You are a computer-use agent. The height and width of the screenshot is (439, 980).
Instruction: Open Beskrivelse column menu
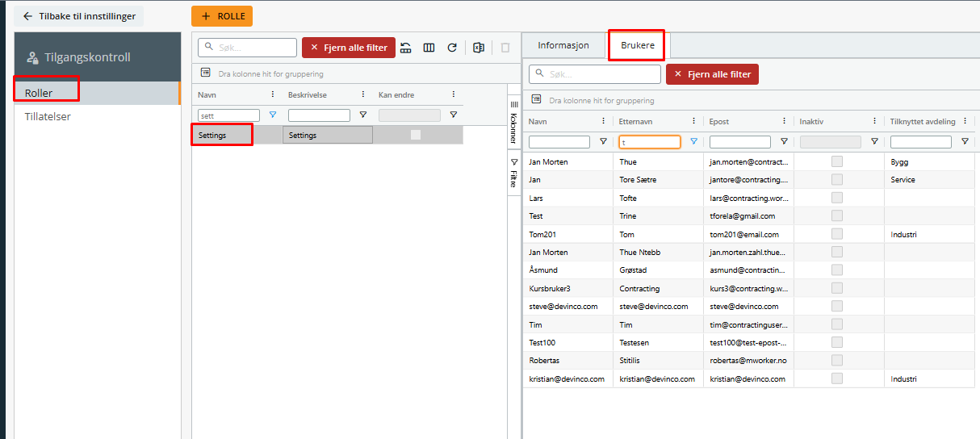point(363,94)
